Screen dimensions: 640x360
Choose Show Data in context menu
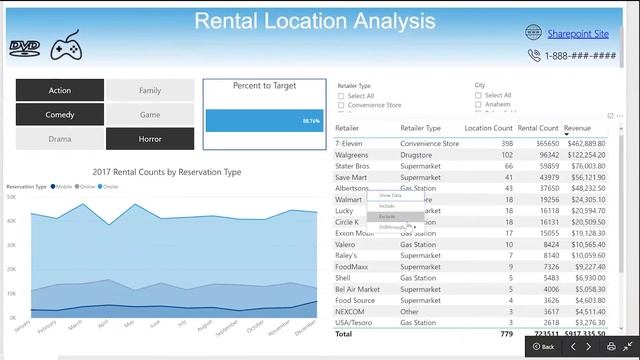pyautogui.click(x=395, y=196)
